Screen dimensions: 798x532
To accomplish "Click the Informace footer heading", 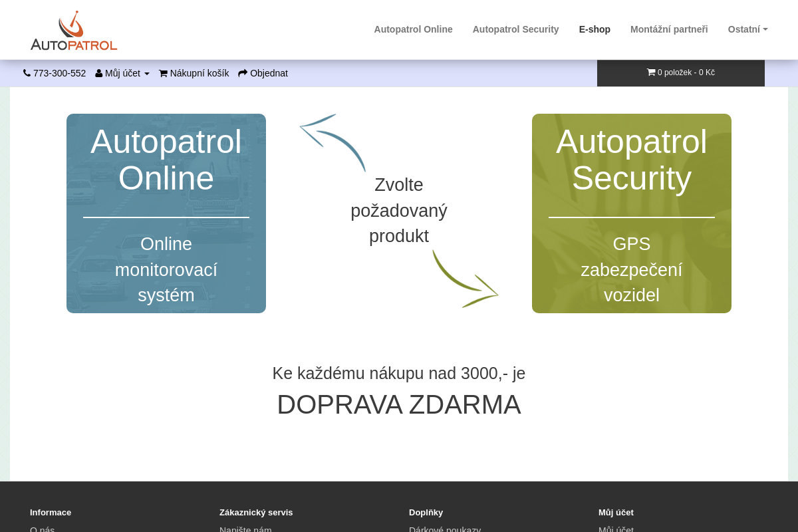I will [x=51, y=512].
